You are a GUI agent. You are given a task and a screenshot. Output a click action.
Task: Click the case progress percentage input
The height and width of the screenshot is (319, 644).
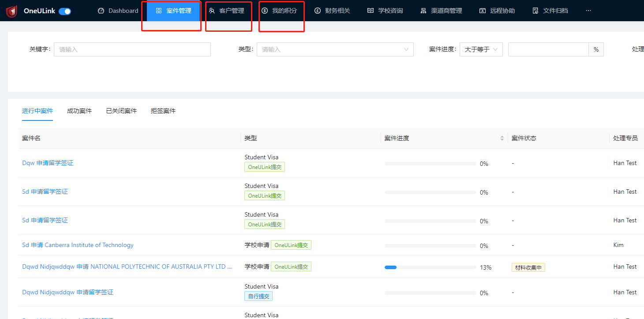(548, 49)
